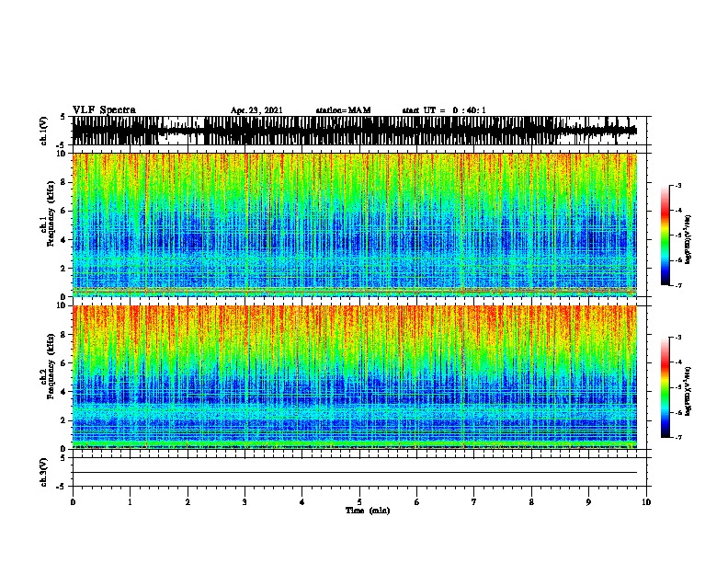Click time axis tick label "9"
The height and width of the screenshot is (563, 728).
(x=588, y=502)
